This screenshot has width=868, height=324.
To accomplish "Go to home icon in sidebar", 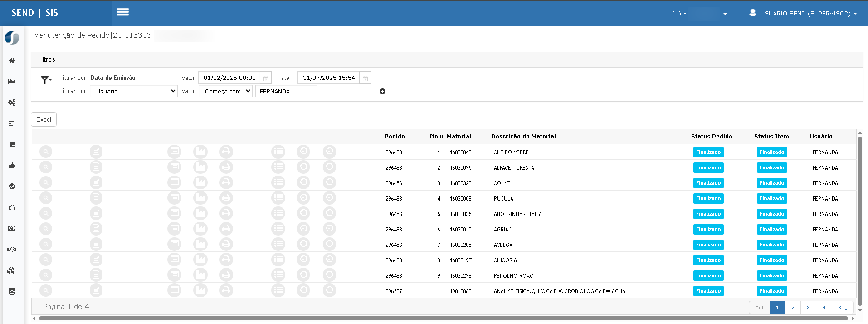I will (12, 60).
